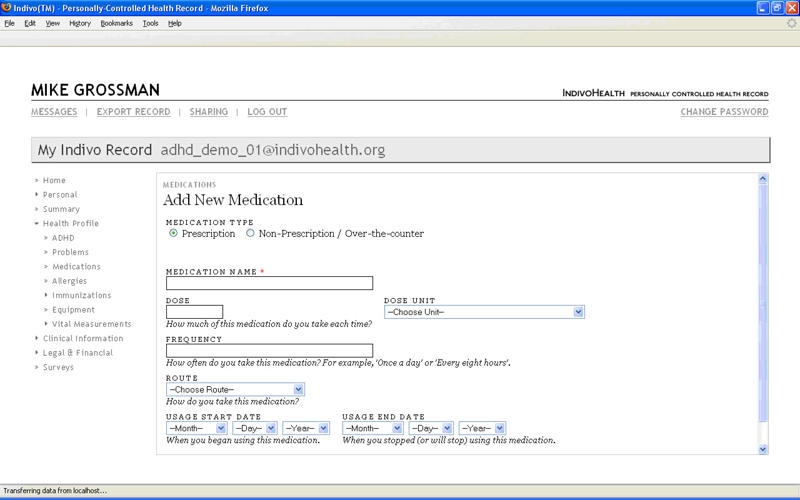Open the Usage Start Date month dropdown
Viewport: 800px width, 500px height.
(196, 428)
